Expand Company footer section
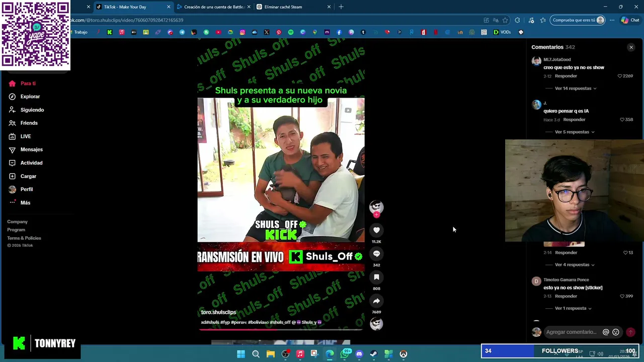This screenshot has width=644, height=362. pos(17,222)
